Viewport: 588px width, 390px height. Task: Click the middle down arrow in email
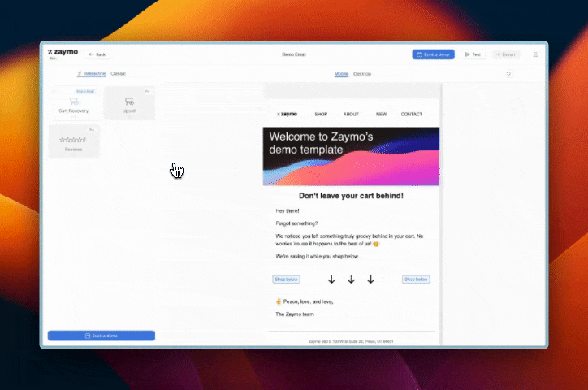coord(351,279)
